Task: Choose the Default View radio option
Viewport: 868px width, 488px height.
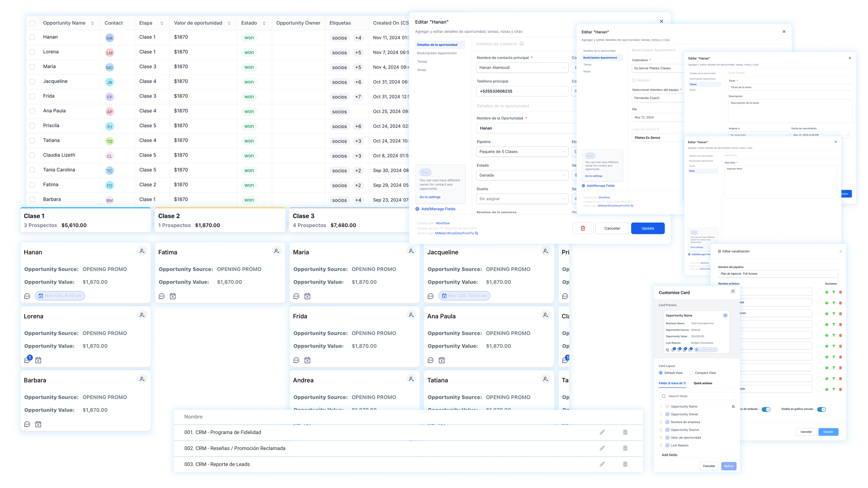Action: point(661,373)
